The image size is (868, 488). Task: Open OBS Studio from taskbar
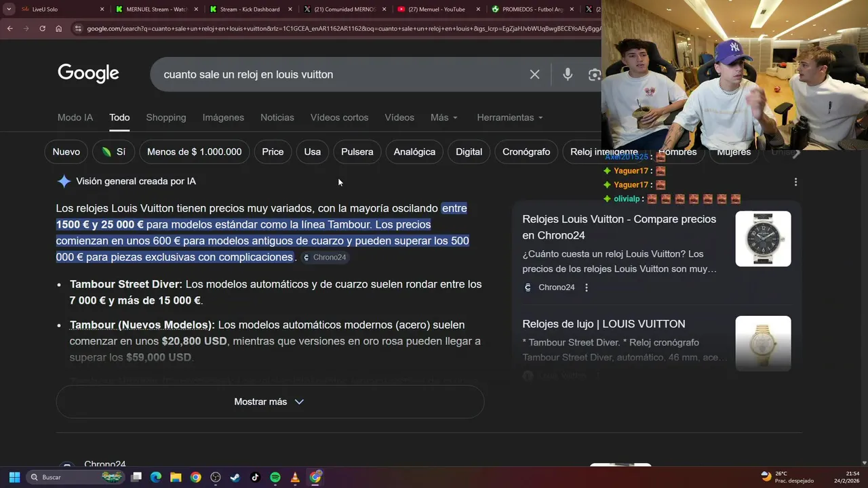click(x=216, y=477)
